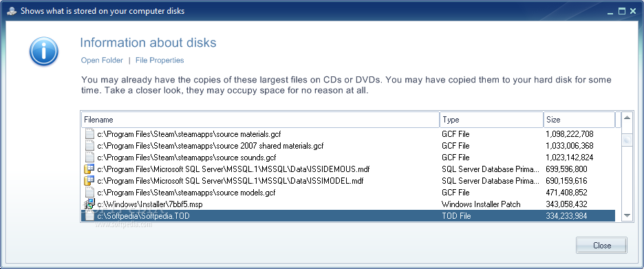Maximize the window
The height and width of the screenshot is (269, 644).
tap(622, 11)
